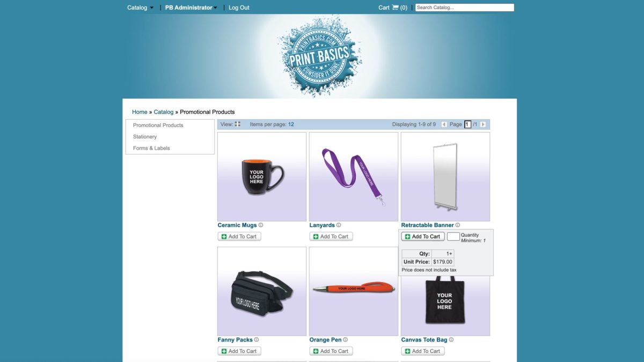
Task: Go to previous page arrow
Action: [x=444, y=124]
